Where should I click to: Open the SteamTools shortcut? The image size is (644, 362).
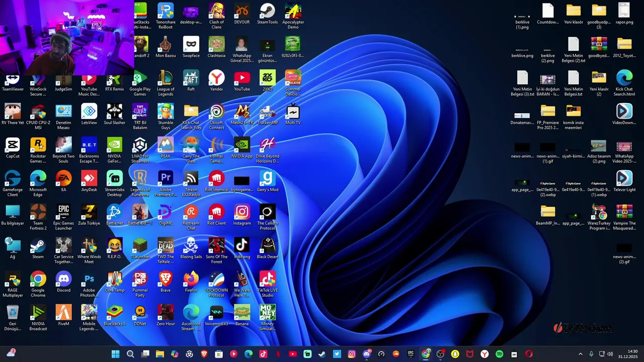pyautogui.click(x=267, y=14)
